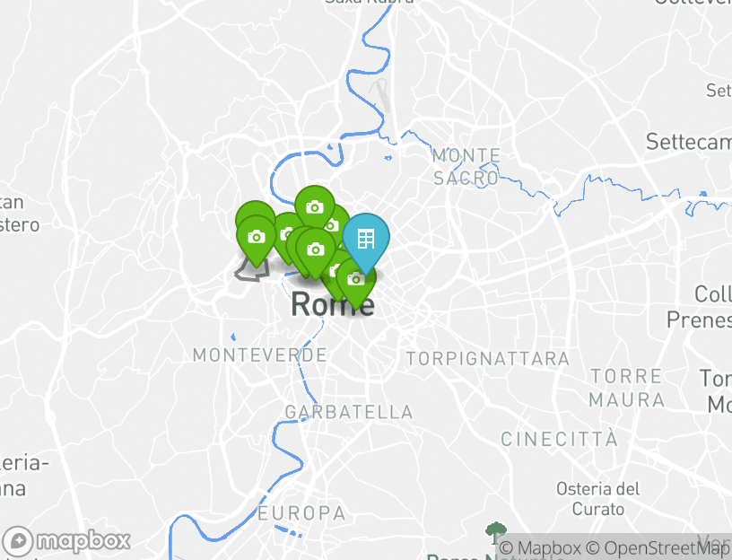Click the Osteria del Curato label
Image resolution: width=732 pixels, height=560 pixels.
598,499
